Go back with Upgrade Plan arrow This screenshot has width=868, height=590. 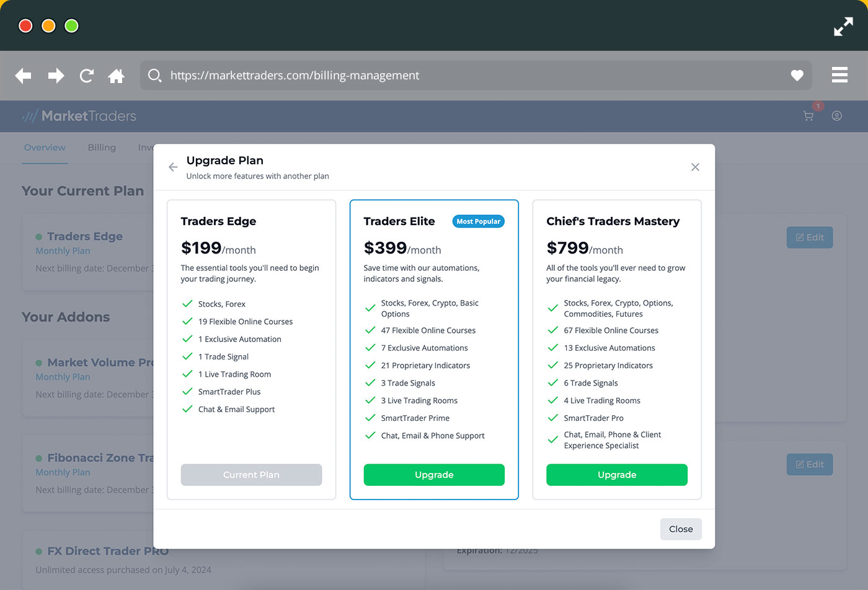click(x=173, y=167)
